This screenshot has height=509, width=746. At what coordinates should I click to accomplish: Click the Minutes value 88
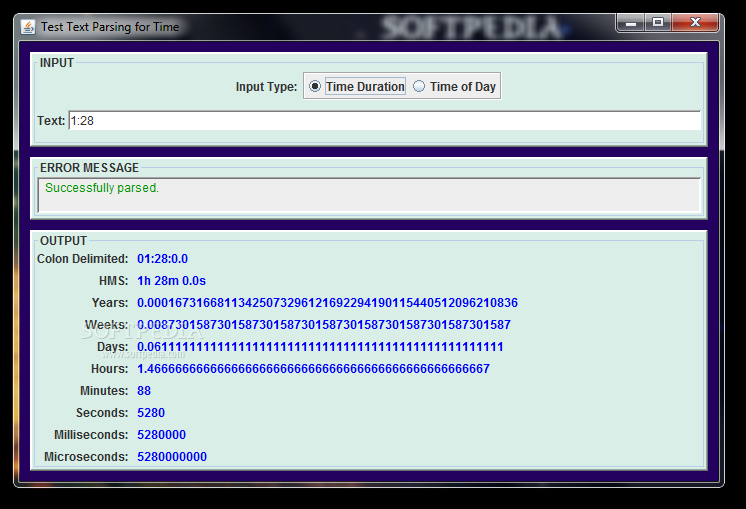[144, 391]
